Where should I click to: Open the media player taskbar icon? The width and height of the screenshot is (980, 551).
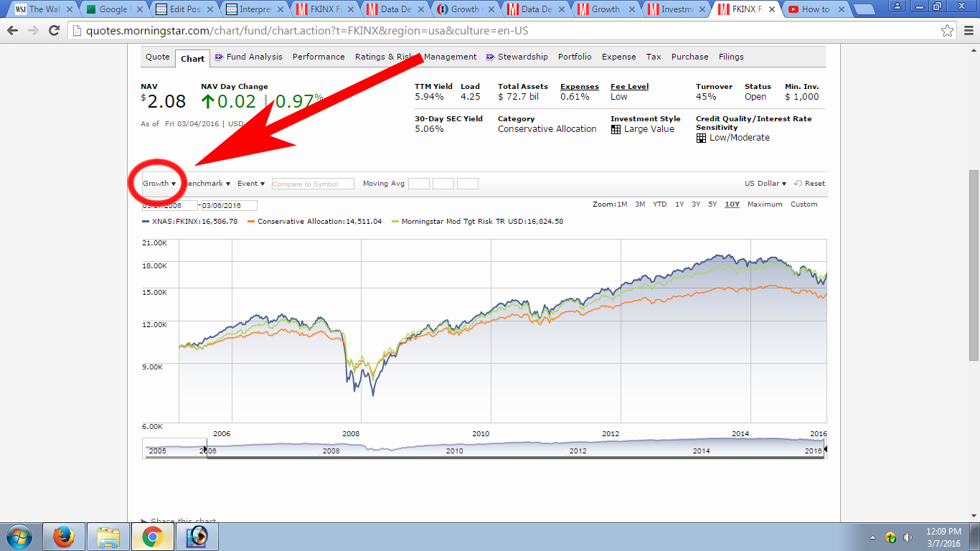coord(197,537)
